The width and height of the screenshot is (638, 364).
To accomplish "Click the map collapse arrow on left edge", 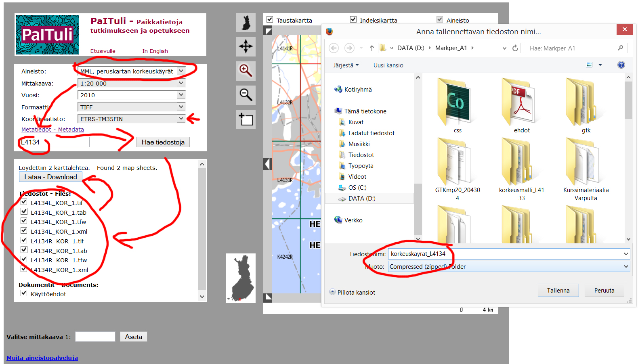I will [x=267, y=164].
